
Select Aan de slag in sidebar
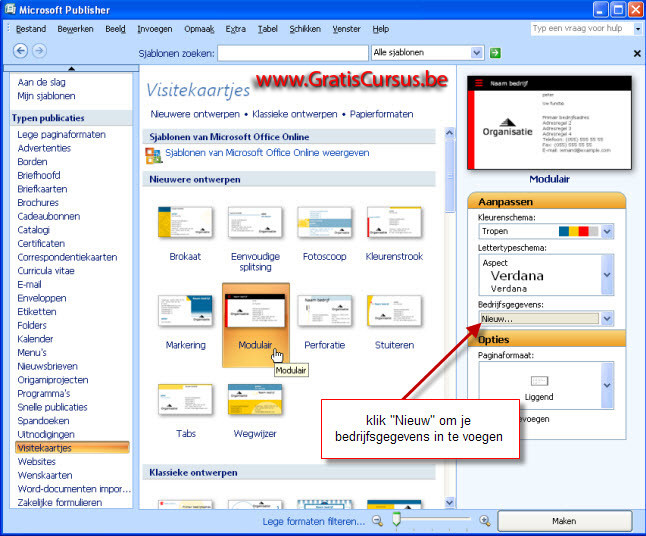pos(41,82)
